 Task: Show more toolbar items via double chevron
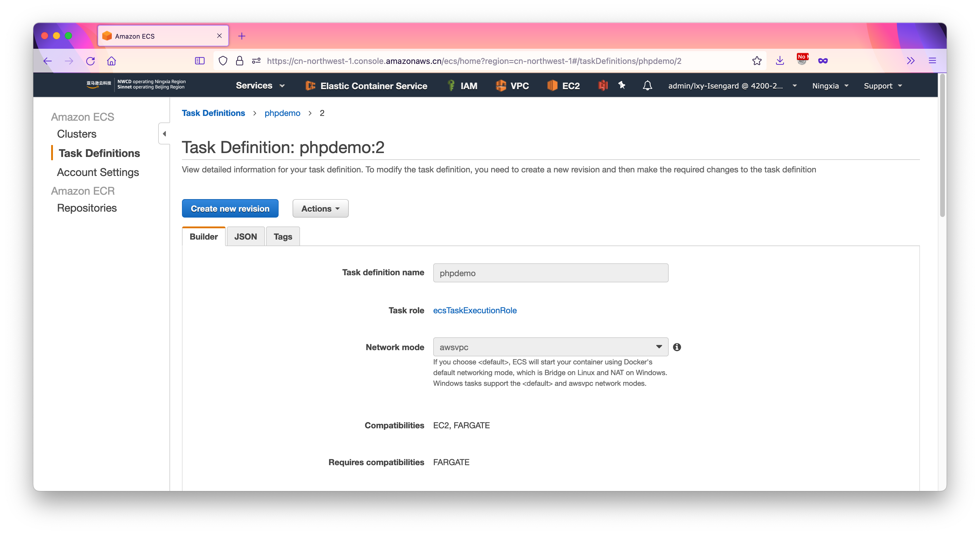[910, 61]
